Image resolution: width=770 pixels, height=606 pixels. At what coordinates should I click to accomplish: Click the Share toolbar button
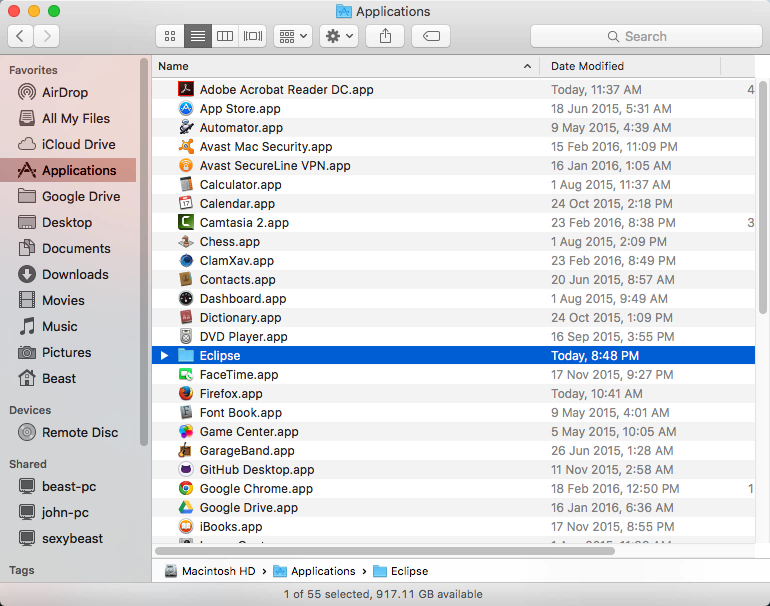click(x=385, y=36)
